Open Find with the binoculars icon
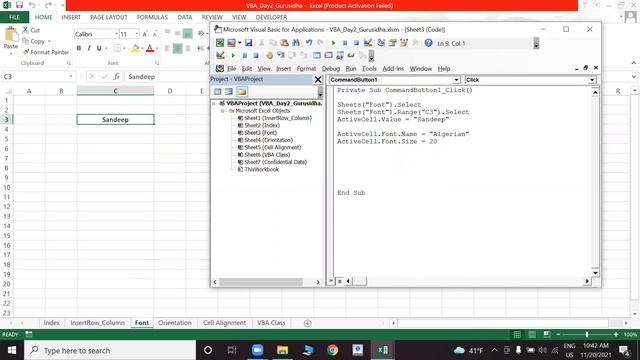This screenshot has width=640, height=360. [296, 43]
